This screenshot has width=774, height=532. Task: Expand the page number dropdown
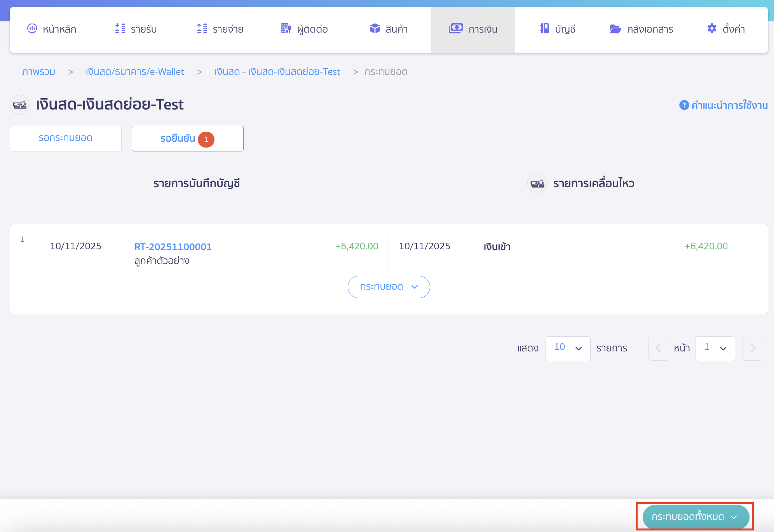[x=715, y=348]
